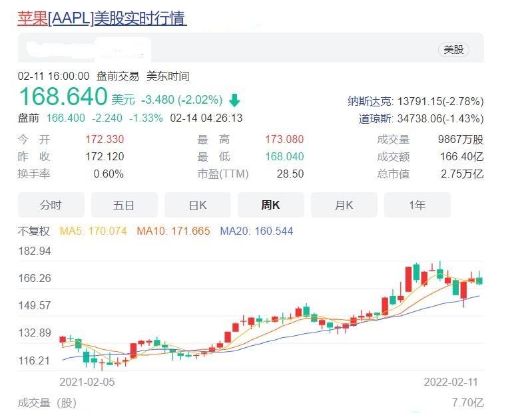
Task: Switch to the 分时 chart tab
Action: [51, 205]
